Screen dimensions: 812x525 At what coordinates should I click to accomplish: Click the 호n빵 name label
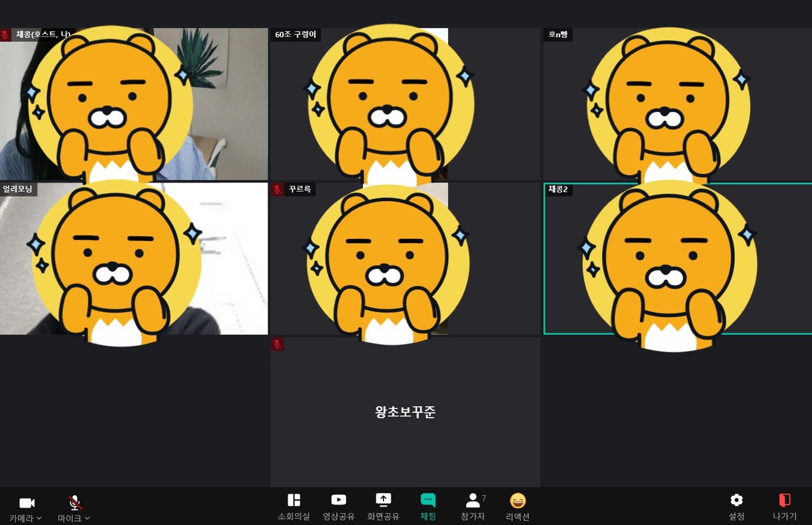pyautogui.click(x=558, y=34)
